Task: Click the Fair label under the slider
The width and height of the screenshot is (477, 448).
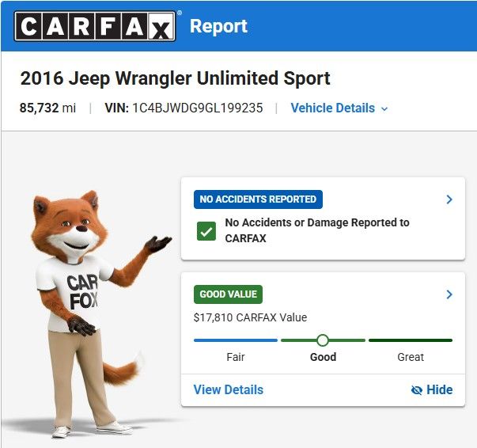Action: tap(236, 357)
